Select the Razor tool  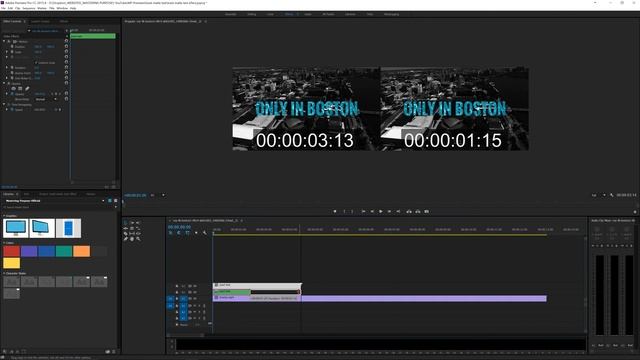tap(125, 233)
